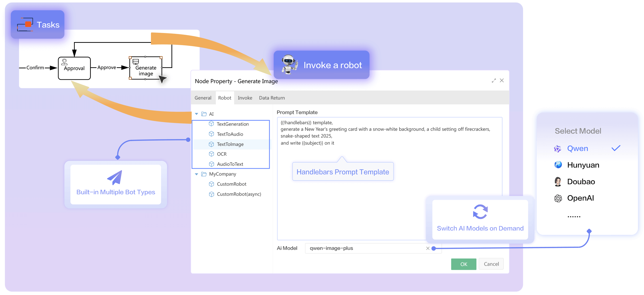
Task: Click the Confirm transition label
Action: tap(35, 68)
